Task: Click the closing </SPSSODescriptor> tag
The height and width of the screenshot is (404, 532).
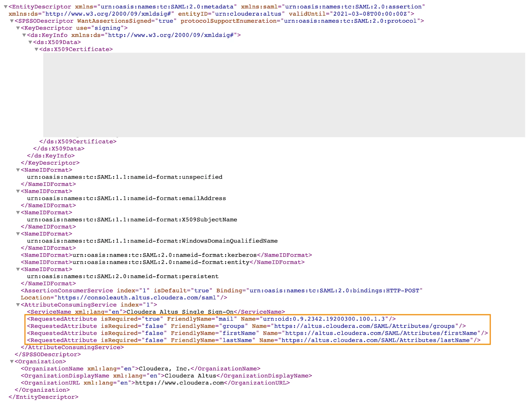Action: pyautogui.click(x=48, y=354)
